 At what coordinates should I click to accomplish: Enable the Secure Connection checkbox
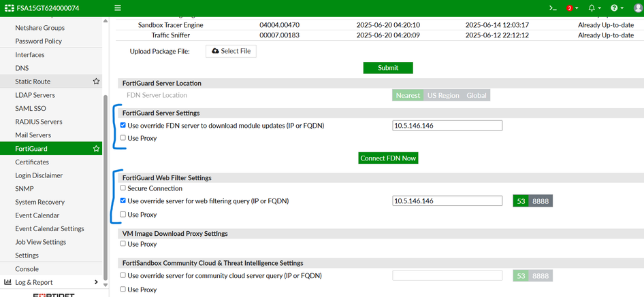[x=123, y=188]
